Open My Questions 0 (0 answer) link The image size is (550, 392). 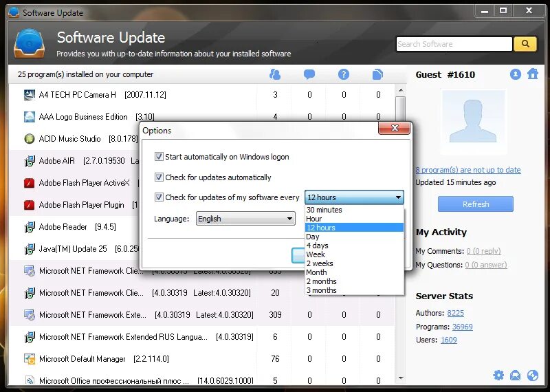click(486, 265)
